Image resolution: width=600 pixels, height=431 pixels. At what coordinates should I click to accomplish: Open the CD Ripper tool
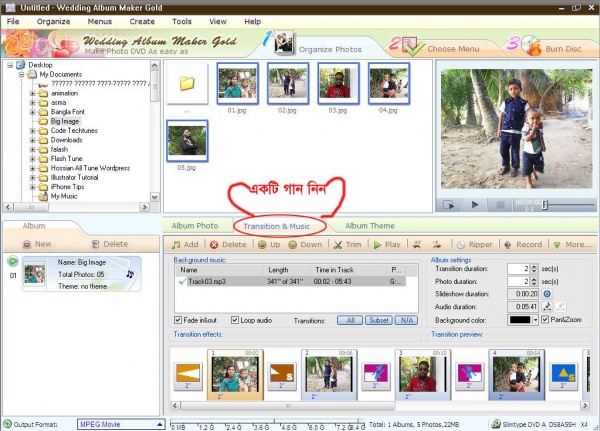tap(461, 245)
